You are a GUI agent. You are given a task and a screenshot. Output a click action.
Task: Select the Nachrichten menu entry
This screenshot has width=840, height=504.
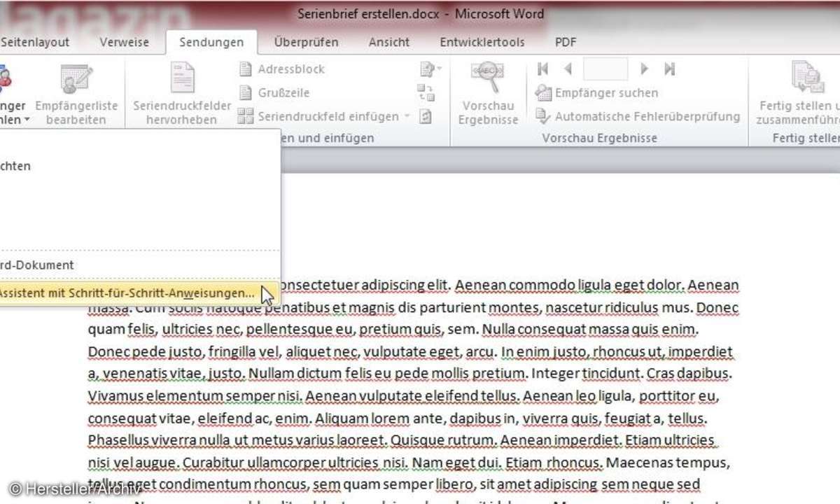(140, 167)
